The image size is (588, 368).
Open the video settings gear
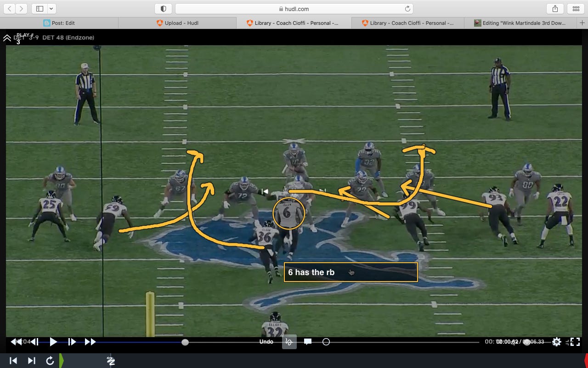click(x=556, y=342)
